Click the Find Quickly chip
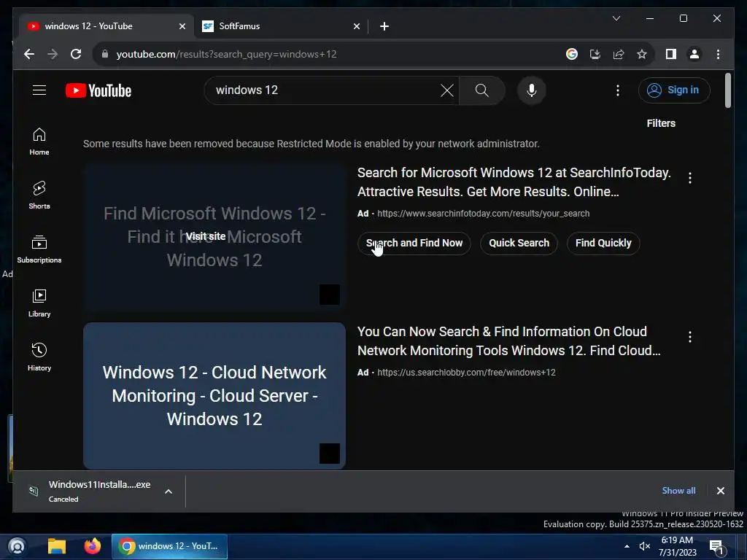The height and width of the screenshot is (560, 747). pos(603,243)
